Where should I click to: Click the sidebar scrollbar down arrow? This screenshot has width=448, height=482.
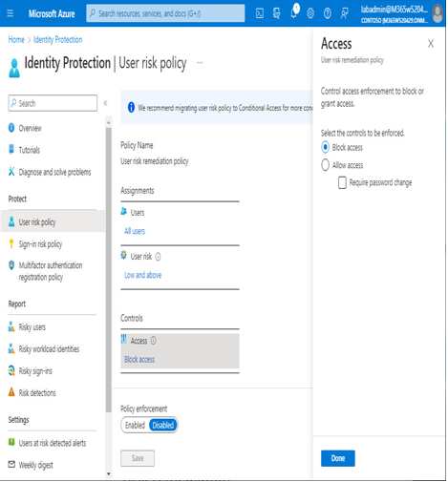pyautogui.click(x=109, y=474)
